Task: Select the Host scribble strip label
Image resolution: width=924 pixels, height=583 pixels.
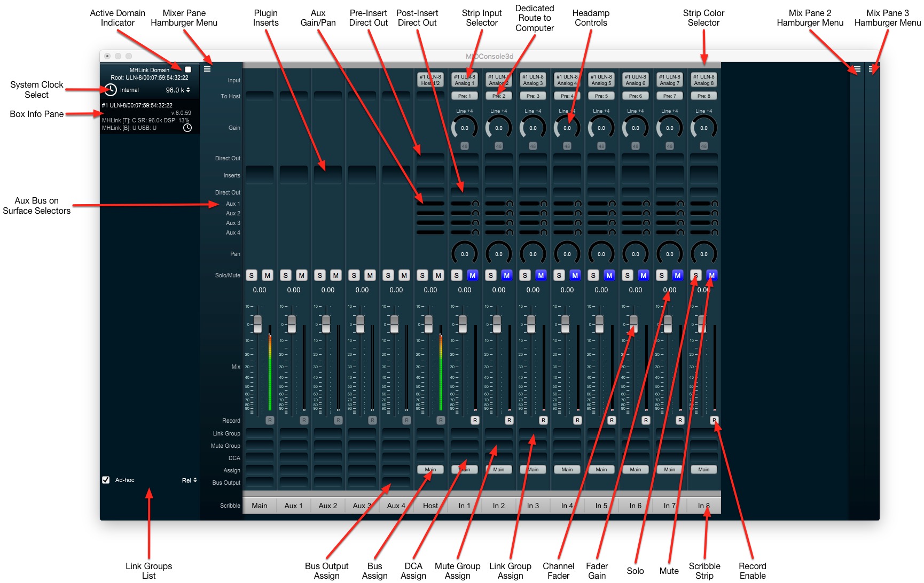Action: point(430,506)
